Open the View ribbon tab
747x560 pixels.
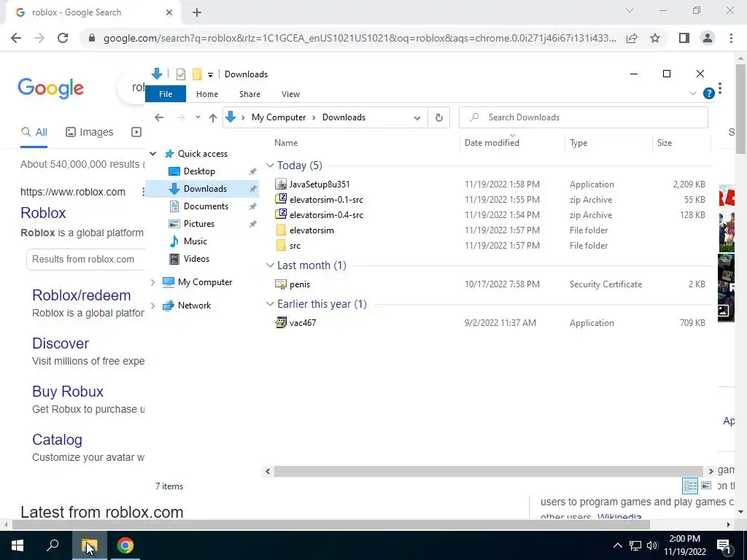(x=290, y=94)
